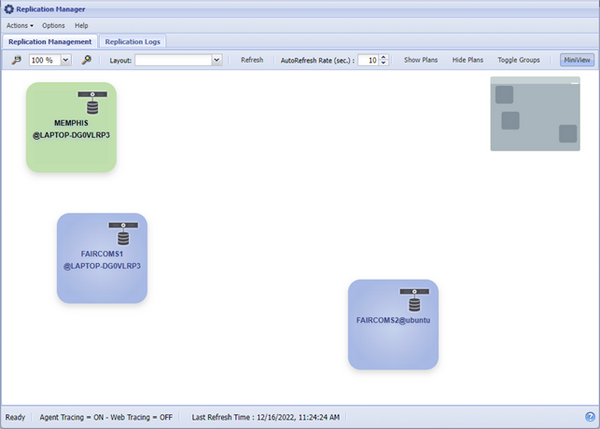Switch to the Replication Management tab
The width and height of the screenshot is (600, 429).
50,41
